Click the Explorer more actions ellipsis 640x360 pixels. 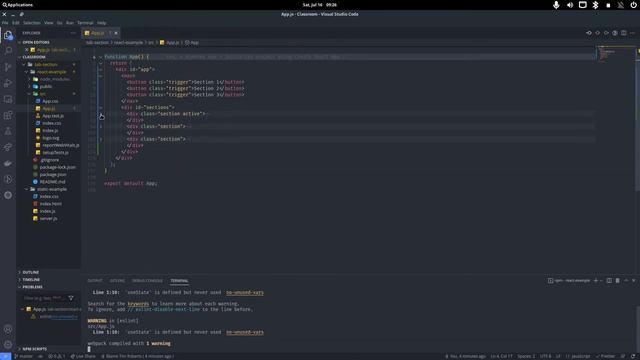pos(73,33)
